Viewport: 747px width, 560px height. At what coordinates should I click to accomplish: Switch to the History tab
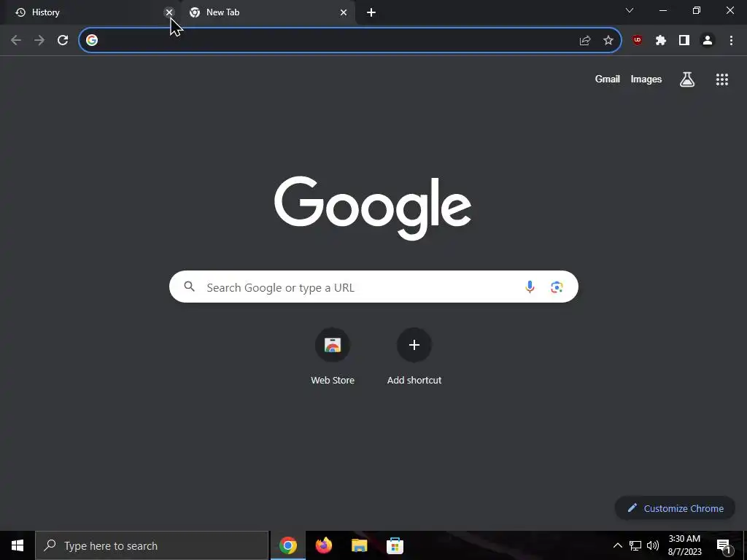[90, 12]
